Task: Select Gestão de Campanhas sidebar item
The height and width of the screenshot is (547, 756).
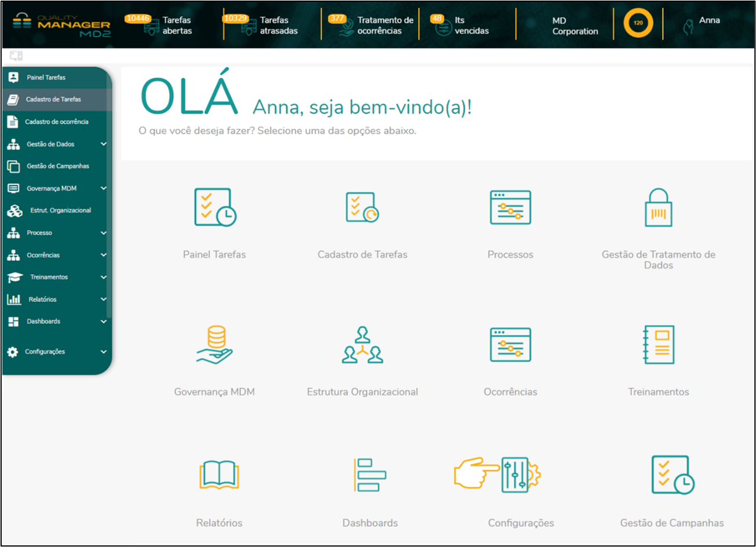Action: (x=56, y=166)
